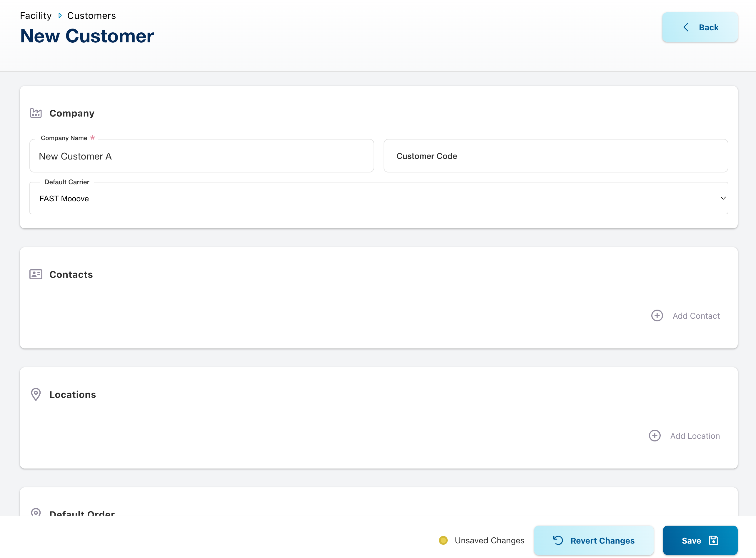Click the yellow Unsaved Changes indicator dot
Image resolution: width=756 pixels, height=558 pixels.
click(443, 540)
